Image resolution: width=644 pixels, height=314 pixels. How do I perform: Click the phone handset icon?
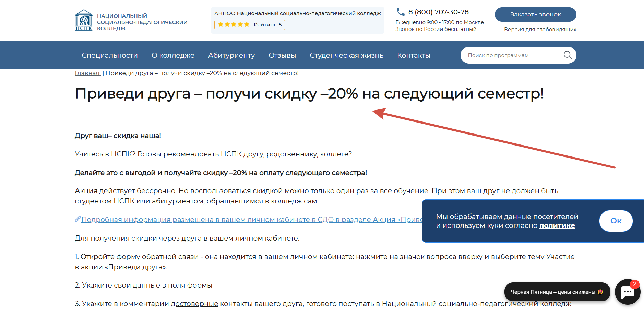400,12
